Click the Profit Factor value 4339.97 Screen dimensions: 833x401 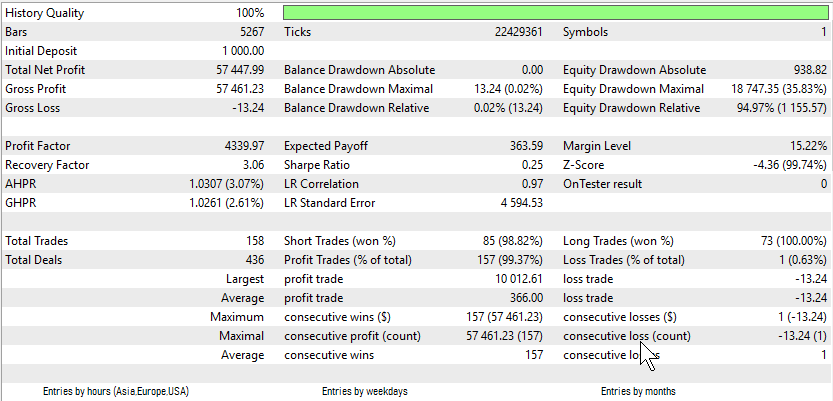click(244, 146)
